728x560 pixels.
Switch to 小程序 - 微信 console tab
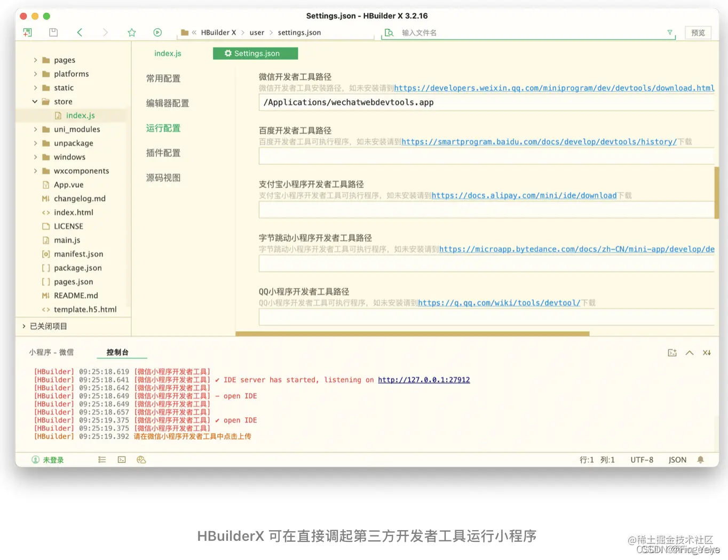point(51,353)
